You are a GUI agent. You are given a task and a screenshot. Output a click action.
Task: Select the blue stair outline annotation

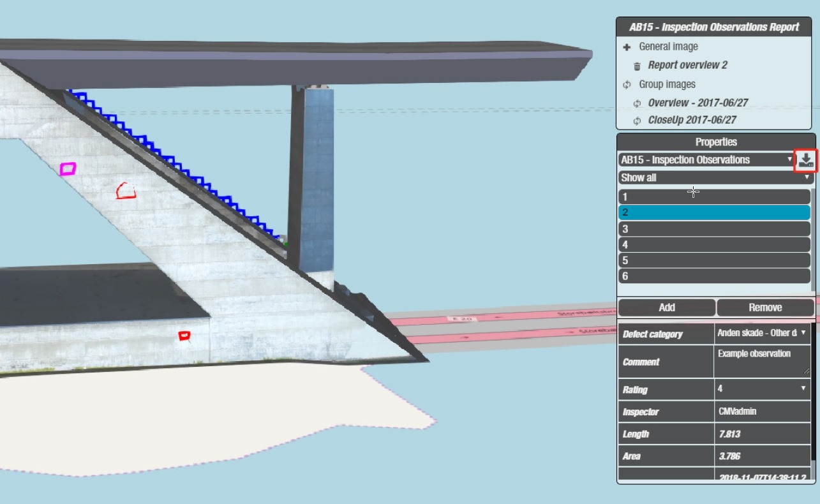[x=172, y=159]
